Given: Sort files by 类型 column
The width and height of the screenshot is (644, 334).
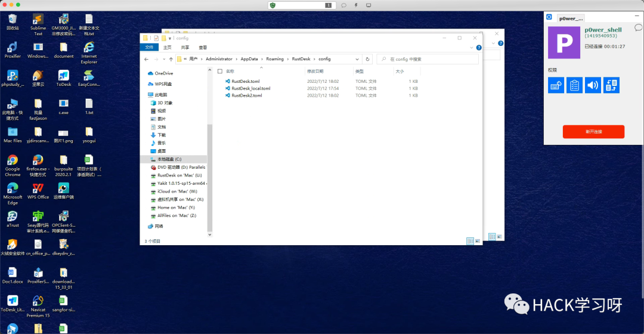Looking at the screenshot, I should (360, 72).
